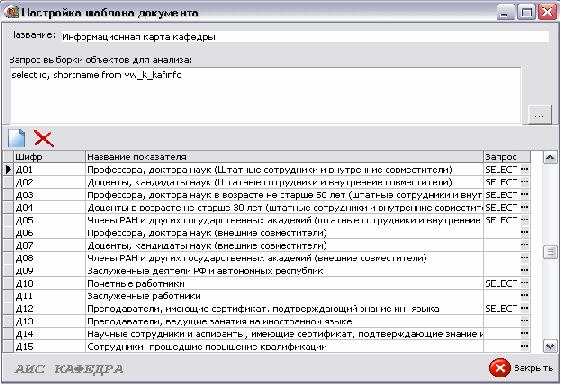Select Д08 'Члены РАН' external indicator name

[x=284, y=258]
